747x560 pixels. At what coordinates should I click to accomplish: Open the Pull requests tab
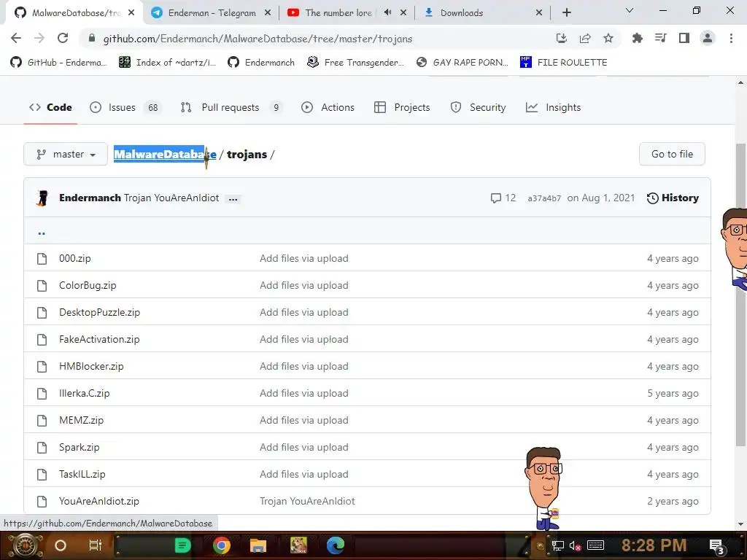pyautogui.click(x=231, y=107)
